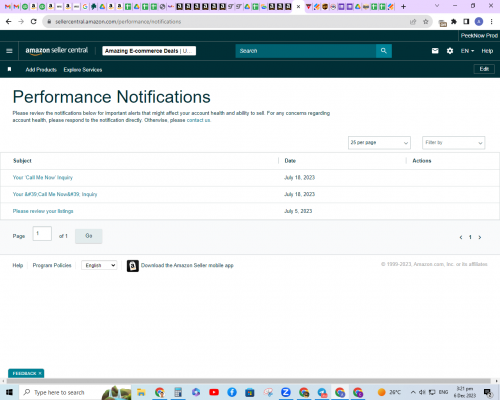Image resolution: width=500 pixels, height=400 pixels.
Task: Click the Go page button
Action: point(89,236)
